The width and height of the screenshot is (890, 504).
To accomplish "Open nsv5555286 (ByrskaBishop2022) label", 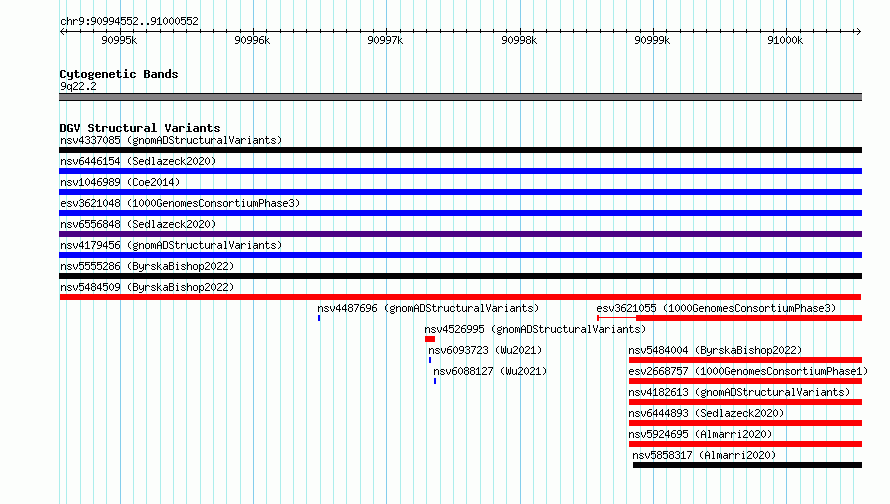I will [147, 266].
